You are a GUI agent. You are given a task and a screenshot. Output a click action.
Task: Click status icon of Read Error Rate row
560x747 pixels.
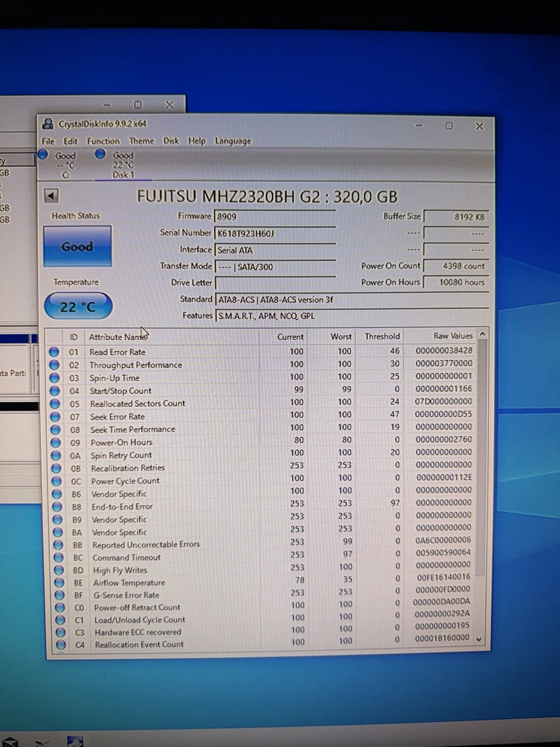[x=54, y=352]
